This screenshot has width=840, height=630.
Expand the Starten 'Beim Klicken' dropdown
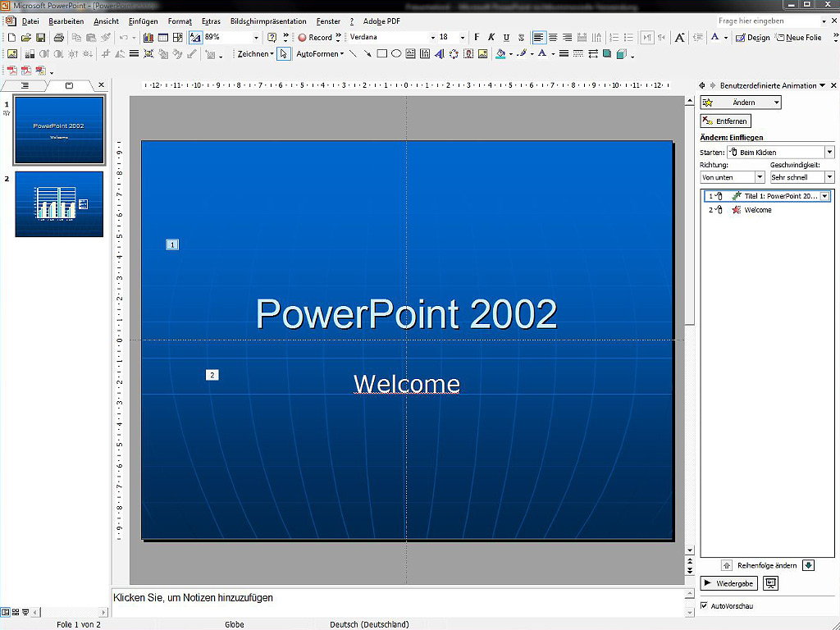829,152
